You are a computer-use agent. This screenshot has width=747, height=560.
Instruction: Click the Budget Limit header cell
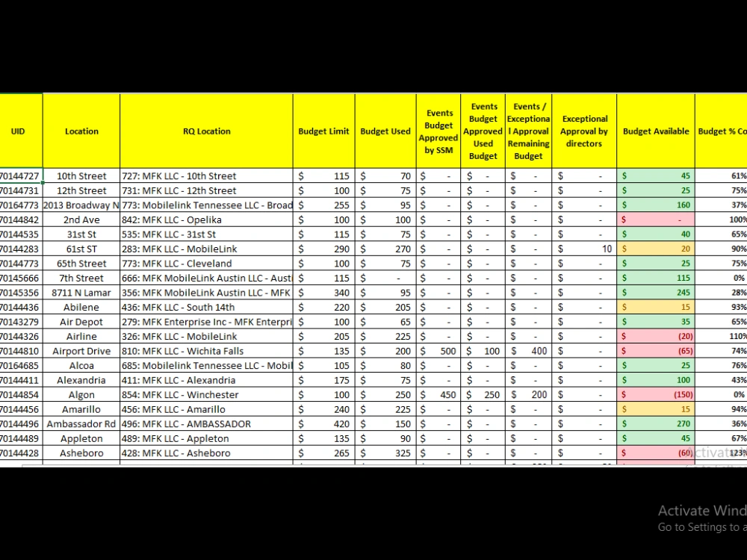pos(324,131)
